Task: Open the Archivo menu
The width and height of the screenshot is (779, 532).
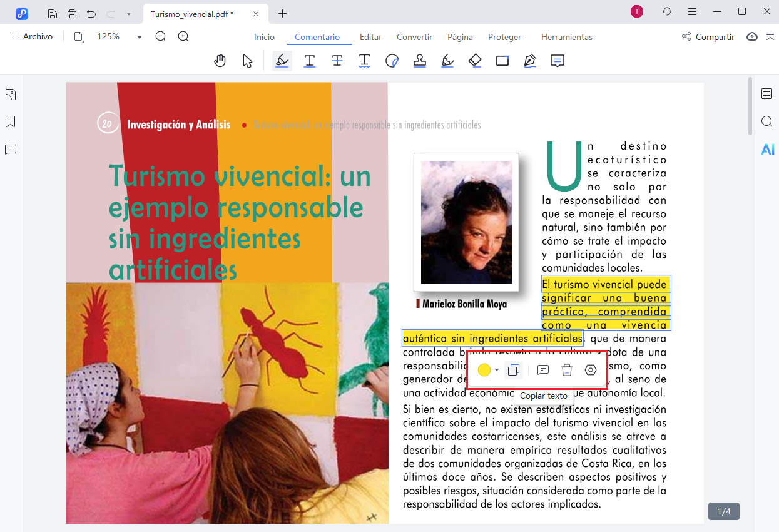Action: click(x=32, y=37)
